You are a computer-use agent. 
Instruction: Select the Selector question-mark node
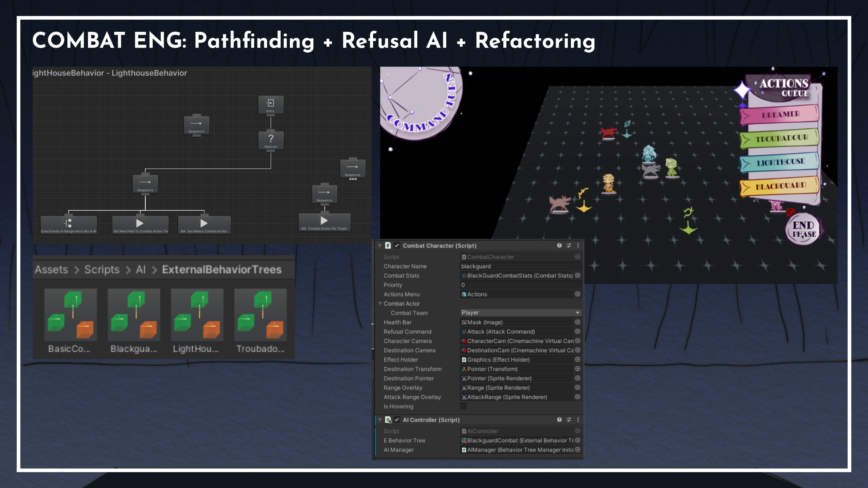[271, 140]
